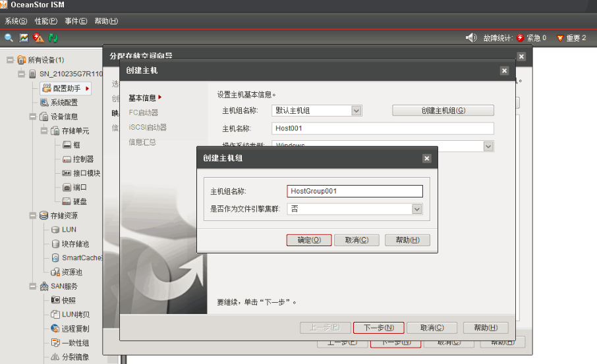Click the 存储资源 node icon
This screenshot has width=597, height=364.
44,215
